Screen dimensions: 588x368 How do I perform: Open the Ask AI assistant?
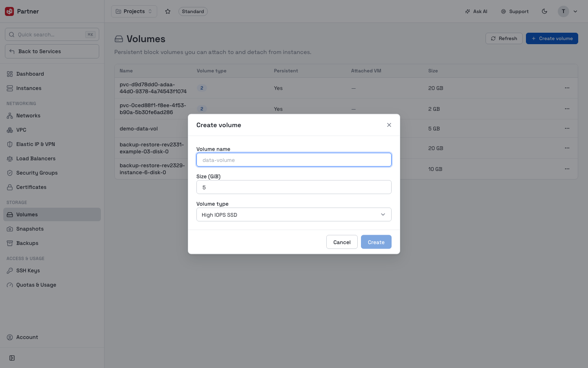[476, 11]
